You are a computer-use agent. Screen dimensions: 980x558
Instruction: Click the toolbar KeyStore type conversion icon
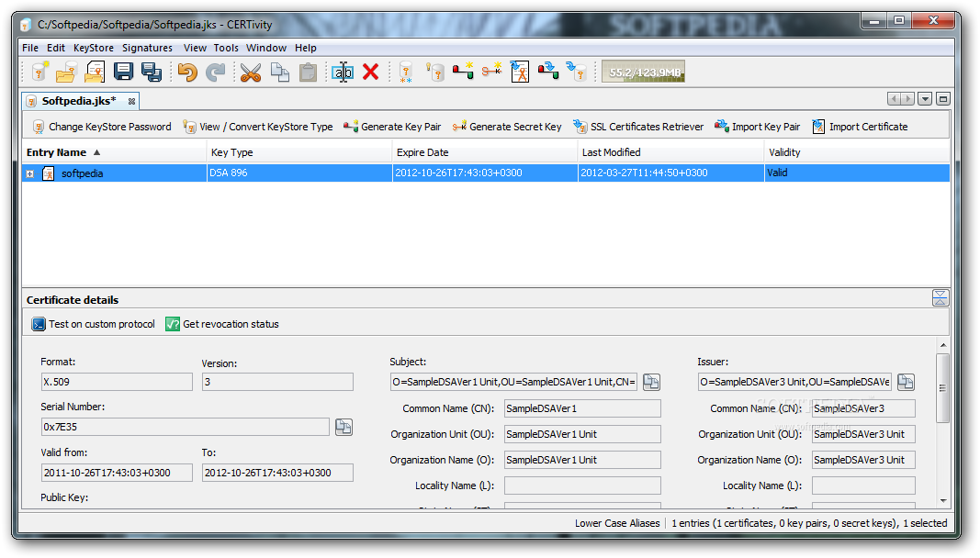click(x=435, y=72)
